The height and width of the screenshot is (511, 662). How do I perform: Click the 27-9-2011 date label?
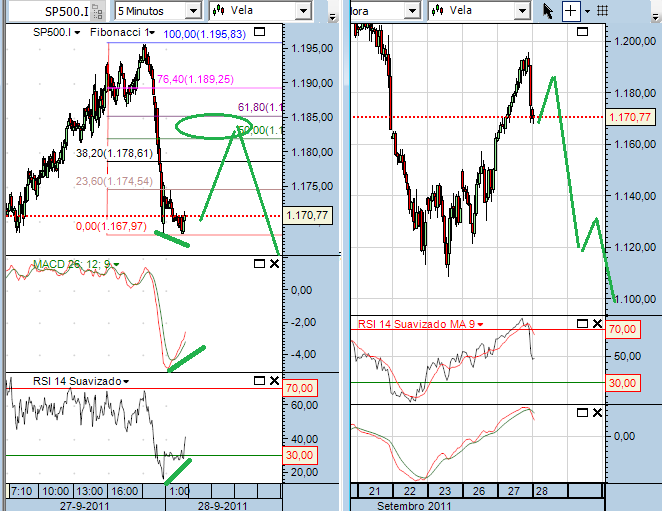click(x=85, y=506)
